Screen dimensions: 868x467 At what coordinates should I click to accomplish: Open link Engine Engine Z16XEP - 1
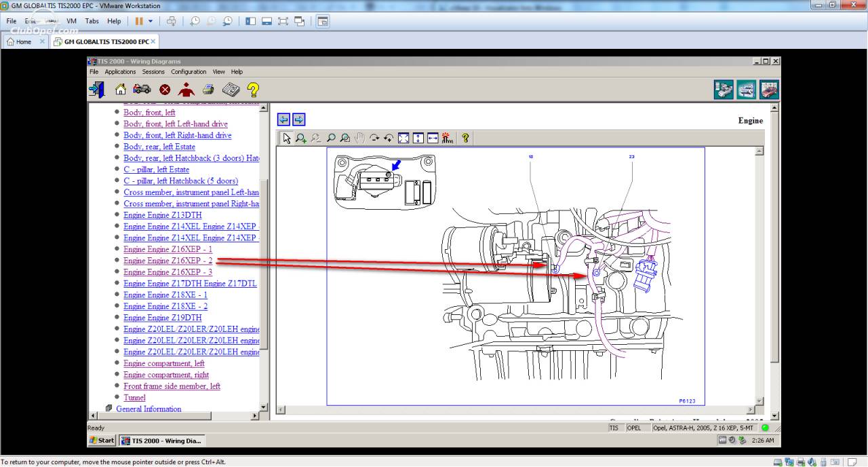click(167, 249)
